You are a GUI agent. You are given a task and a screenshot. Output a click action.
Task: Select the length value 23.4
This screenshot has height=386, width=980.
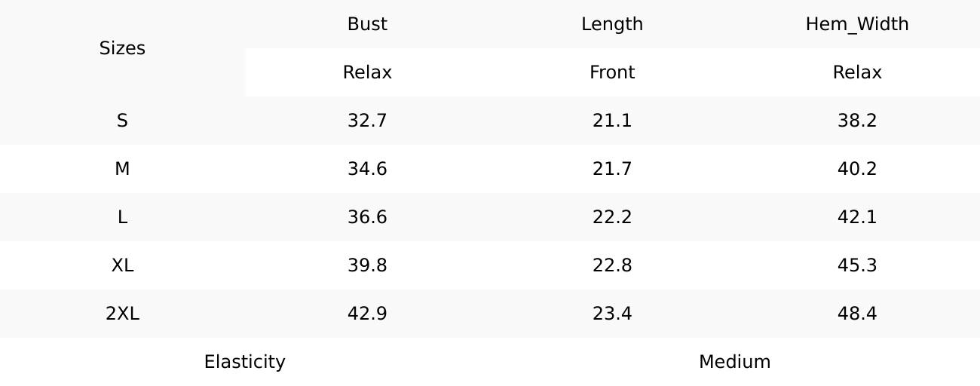(612, 314)
